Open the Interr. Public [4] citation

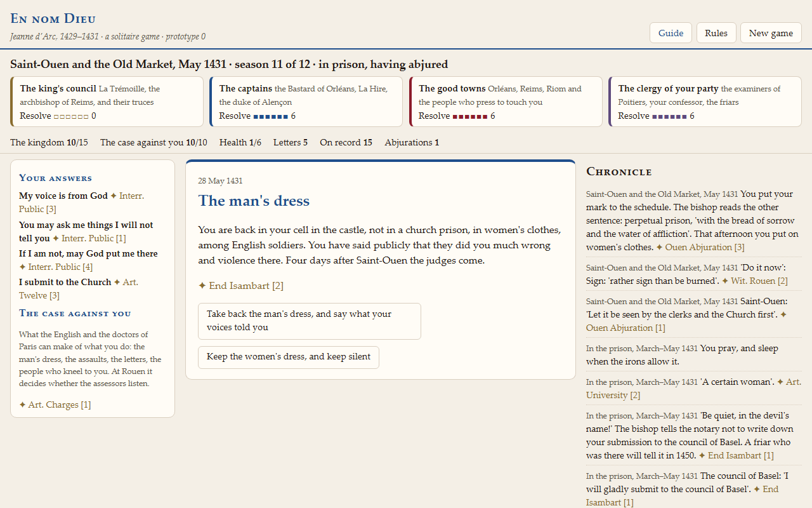pyautogui.click(x=56, y=267)
